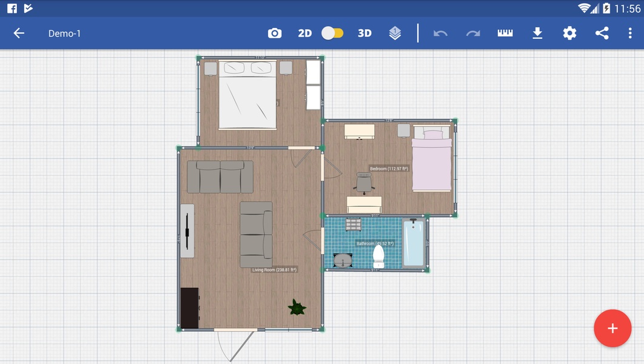Open the Facebook notification in status bar
644x364 pixels.
12,8
